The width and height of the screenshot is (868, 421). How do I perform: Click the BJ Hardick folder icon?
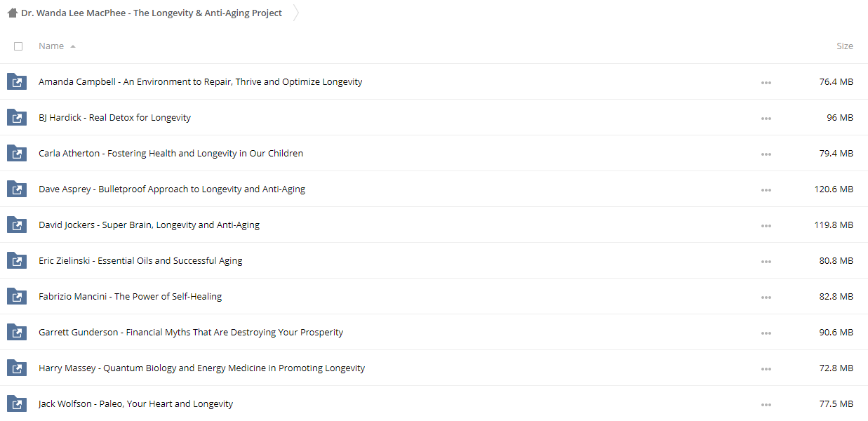[x=17, y=117]
